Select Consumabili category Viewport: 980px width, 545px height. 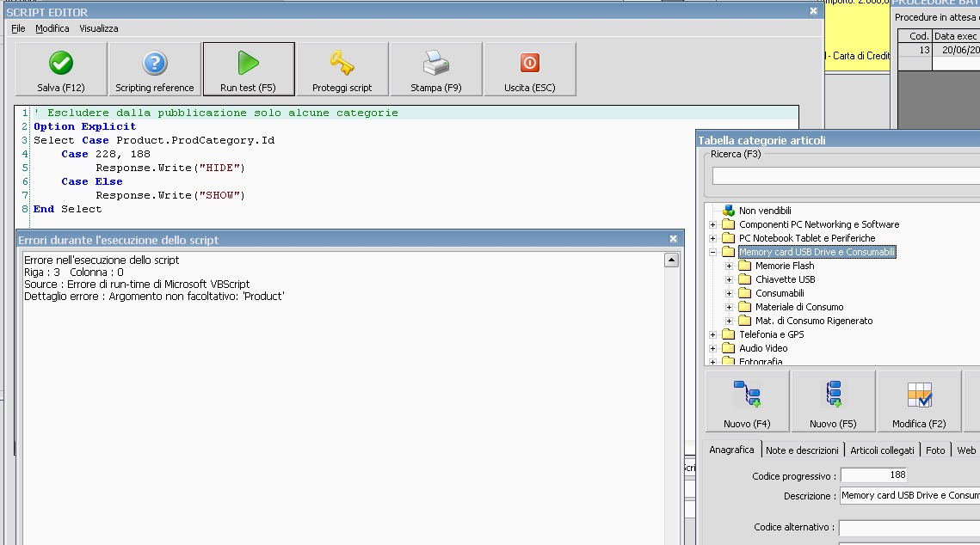click(780, 293)
